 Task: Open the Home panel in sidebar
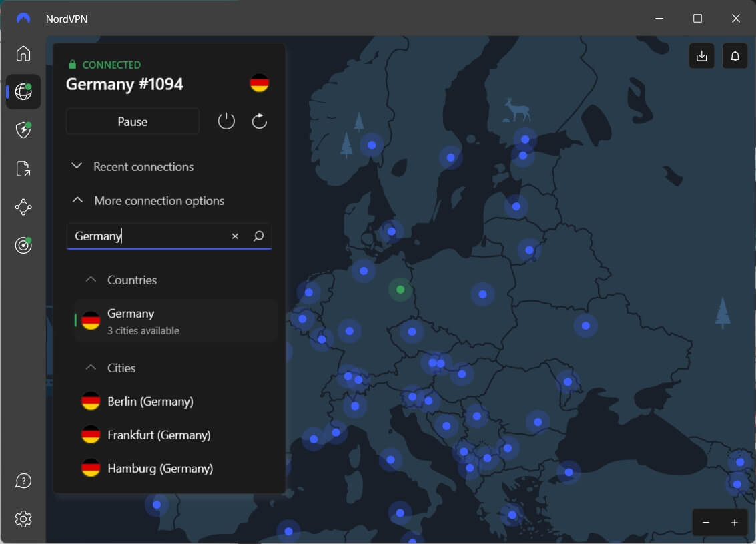(x=23, y=54)
